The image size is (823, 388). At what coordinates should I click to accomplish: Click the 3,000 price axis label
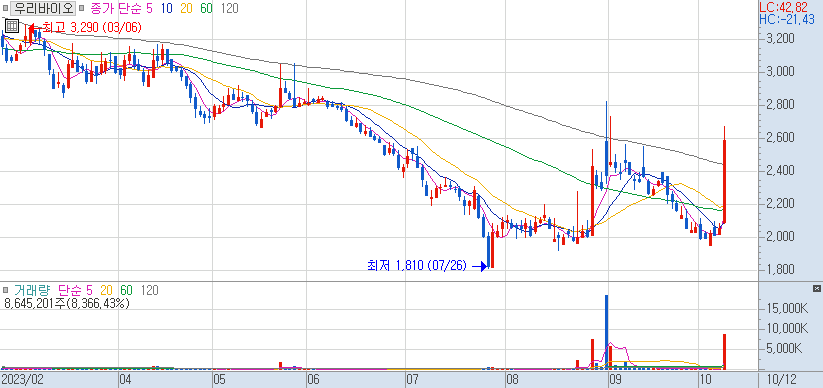click(x=780, y=71)
